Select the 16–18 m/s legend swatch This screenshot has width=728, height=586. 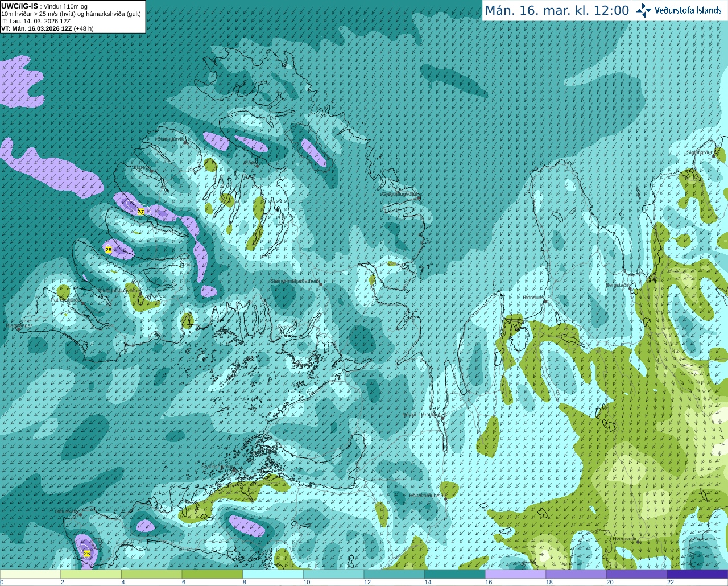pyautogui.click(x=515, y=574)
